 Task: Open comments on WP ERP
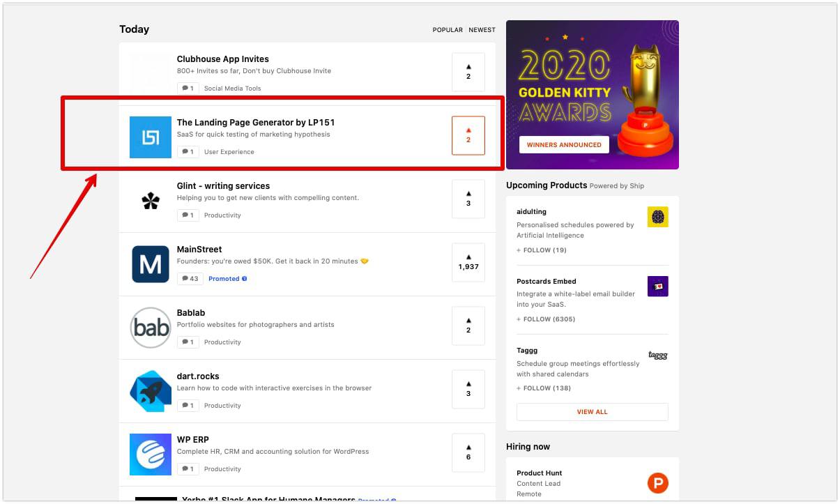pyautogui.click(x=188, y=469)
